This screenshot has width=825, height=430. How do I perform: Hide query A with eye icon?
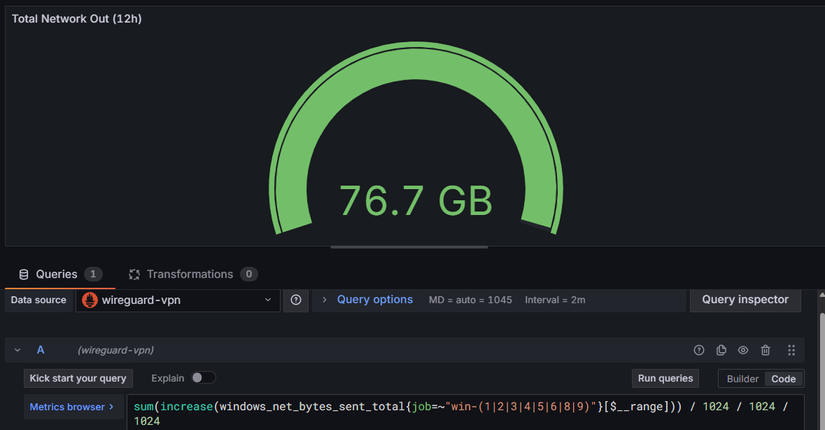(743, 351)
